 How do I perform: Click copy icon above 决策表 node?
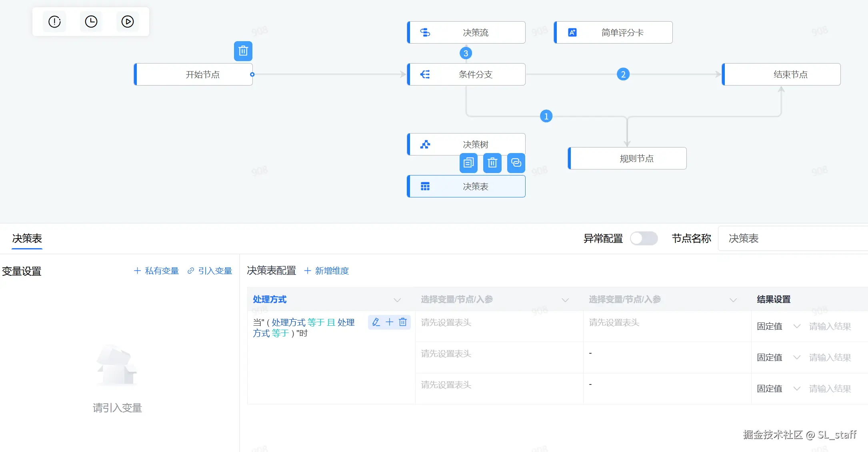click(468, 163)
